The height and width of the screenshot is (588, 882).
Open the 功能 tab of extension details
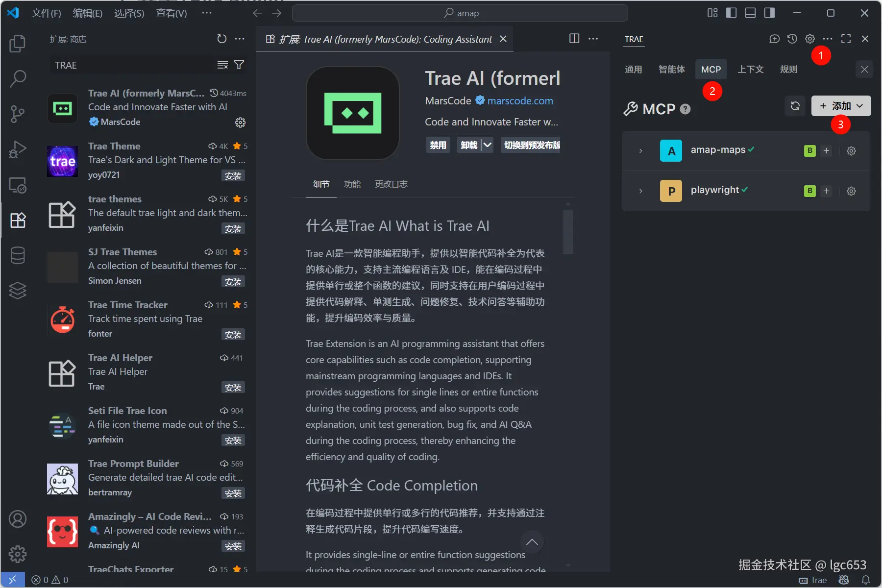coord(352,184)
